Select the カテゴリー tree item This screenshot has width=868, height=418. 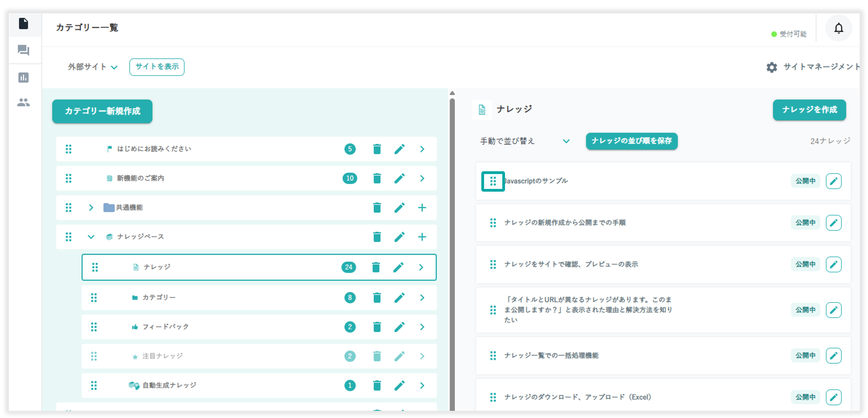click(159, 297)
